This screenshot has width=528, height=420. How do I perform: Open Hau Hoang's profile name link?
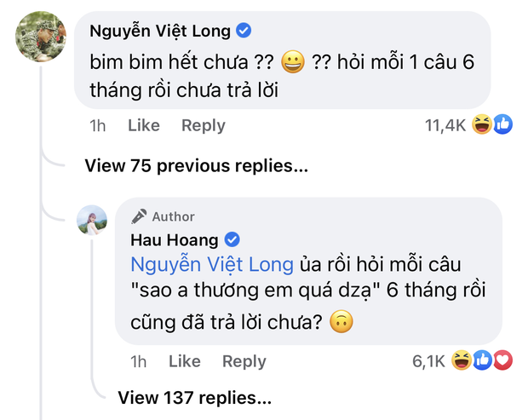click(175, 239)
